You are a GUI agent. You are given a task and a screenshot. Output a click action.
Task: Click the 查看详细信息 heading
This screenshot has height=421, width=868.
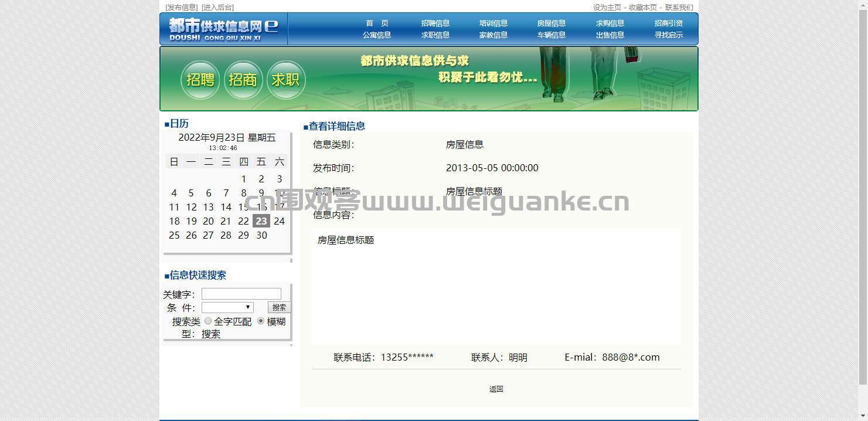click(x=337, y=126)
